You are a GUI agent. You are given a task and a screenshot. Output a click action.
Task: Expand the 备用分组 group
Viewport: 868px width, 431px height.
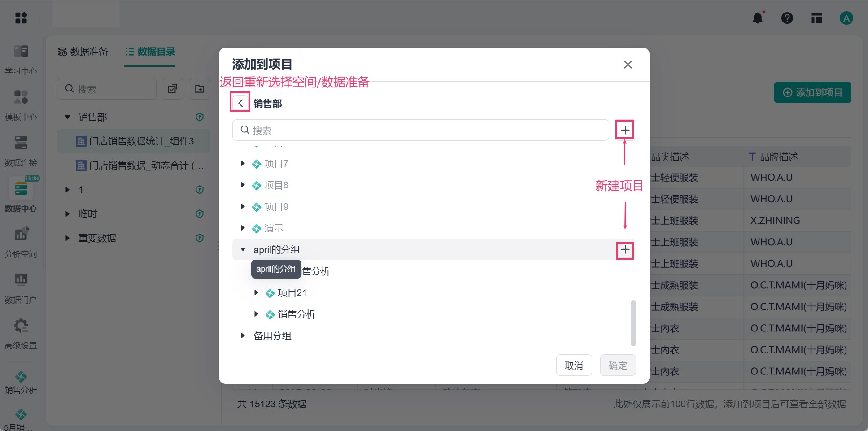pos(243,335)
